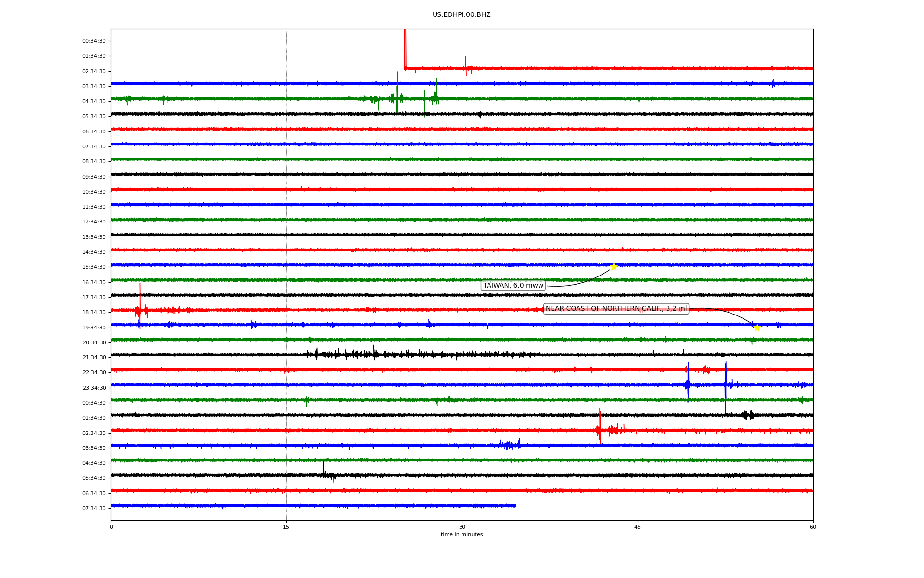The image size is (924, 578).
Task: Click the US.EDHPI.00.BHZ plot title
Action: 462,15
